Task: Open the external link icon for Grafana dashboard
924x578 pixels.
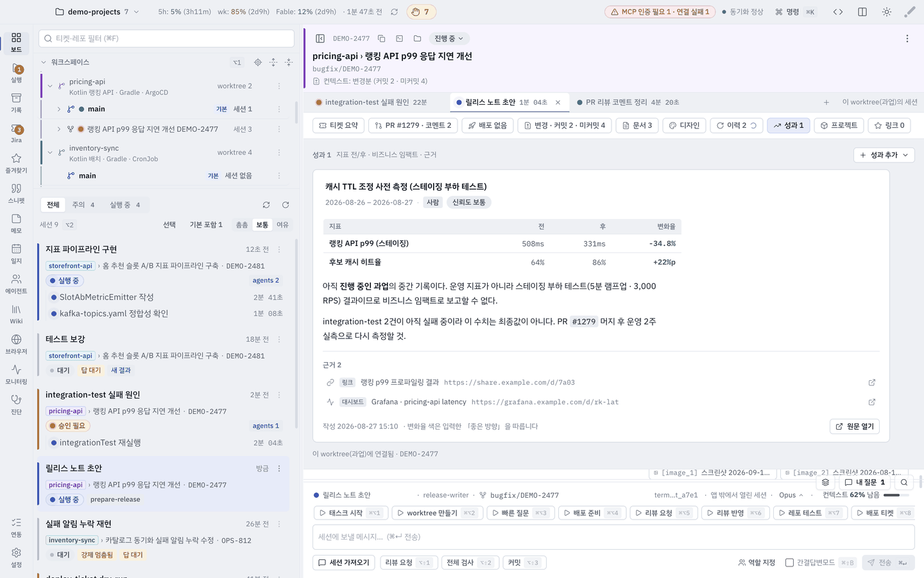Action: [x=872, y=402]
